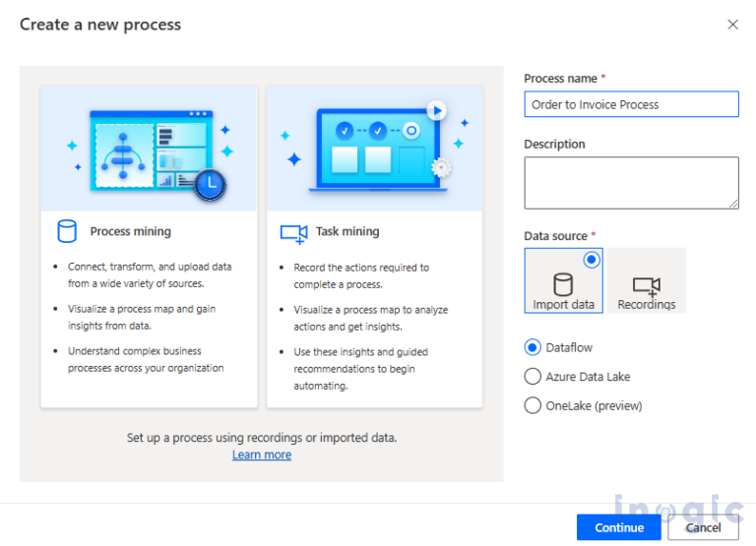Close the Create a new process dialog

point(732,25)
